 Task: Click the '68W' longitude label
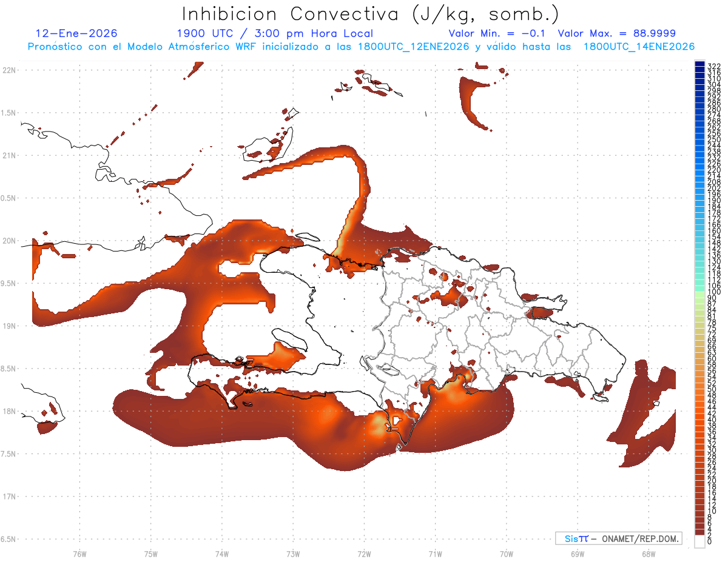[x=648, y=554]
